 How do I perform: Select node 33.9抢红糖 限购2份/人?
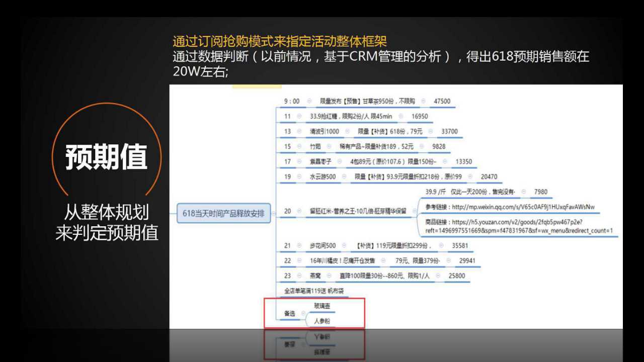pyautogui.click(x=351, y=116)
